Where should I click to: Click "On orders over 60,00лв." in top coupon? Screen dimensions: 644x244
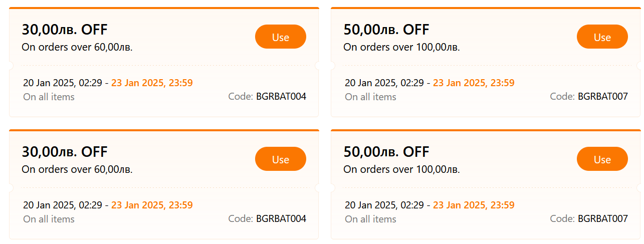click(77, 48)
